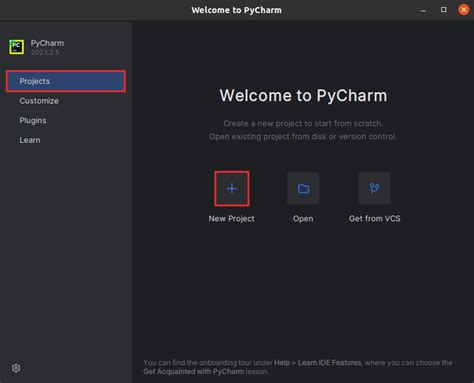Click the Open label text
Image resolution: width=474 pixels, height=383 pixels.
click(x=303, y=219)
